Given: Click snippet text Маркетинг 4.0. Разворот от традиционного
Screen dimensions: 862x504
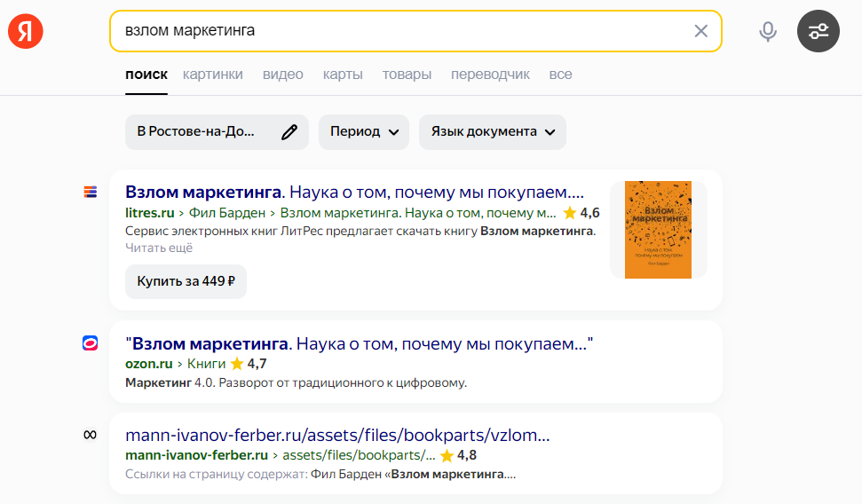Looking at the screenshot, I should [x=296, y=382].
